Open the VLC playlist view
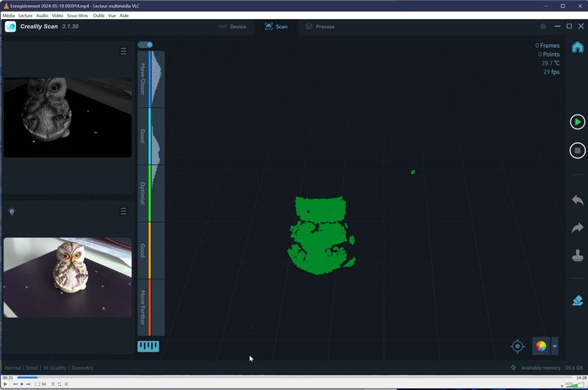588x390 pixels. pyautogui.click(x=53, y=384)
